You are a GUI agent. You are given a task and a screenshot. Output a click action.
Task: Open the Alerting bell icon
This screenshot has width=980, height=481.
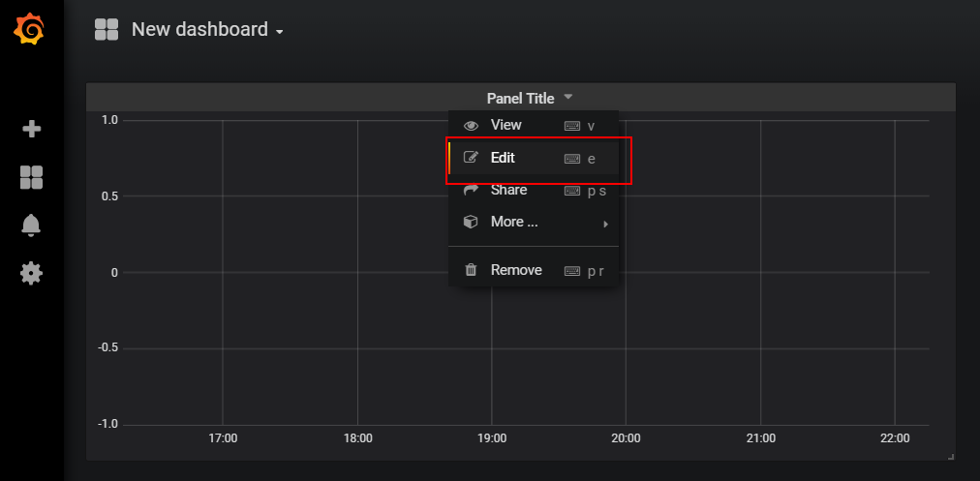click(x=31, y=225)
